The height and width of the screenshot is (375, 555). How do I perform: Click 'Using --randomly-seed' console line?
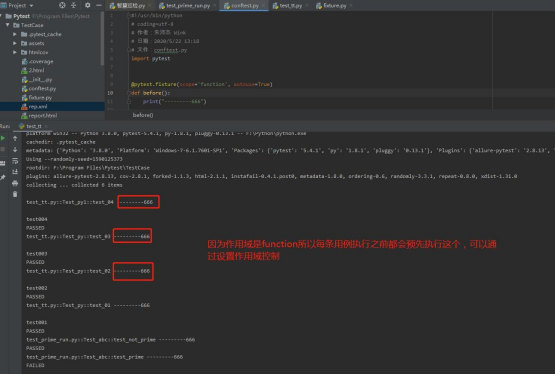tap(74, 159)
